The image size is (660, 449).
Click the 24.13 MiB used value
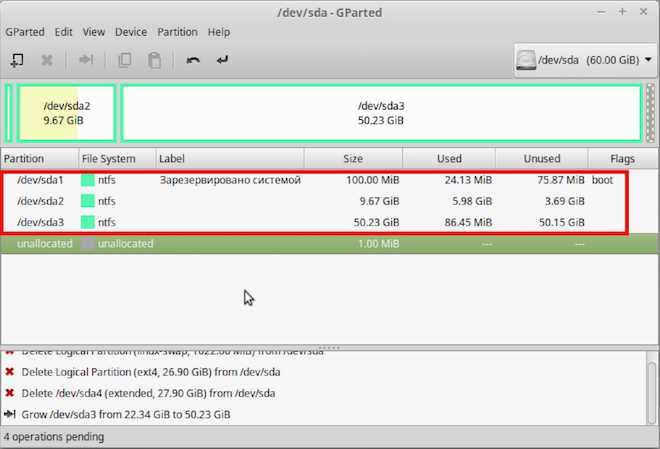[x=468, y=180]
